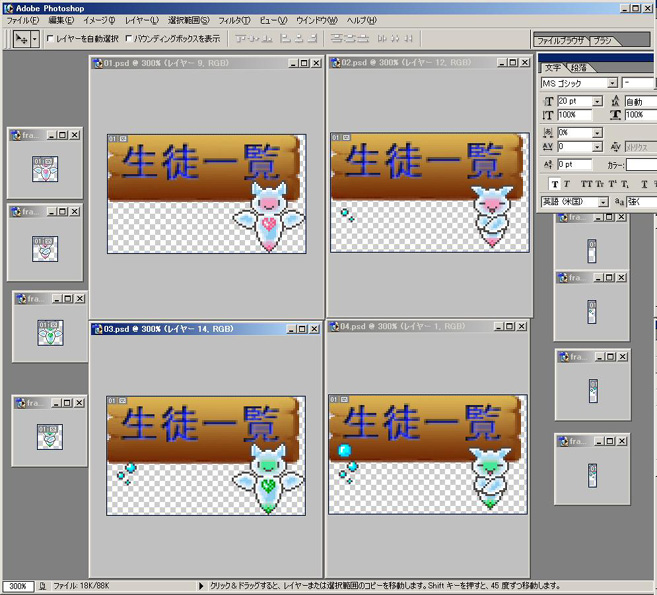Switch to the ブラシ palette tab

[x=602, y=41]
